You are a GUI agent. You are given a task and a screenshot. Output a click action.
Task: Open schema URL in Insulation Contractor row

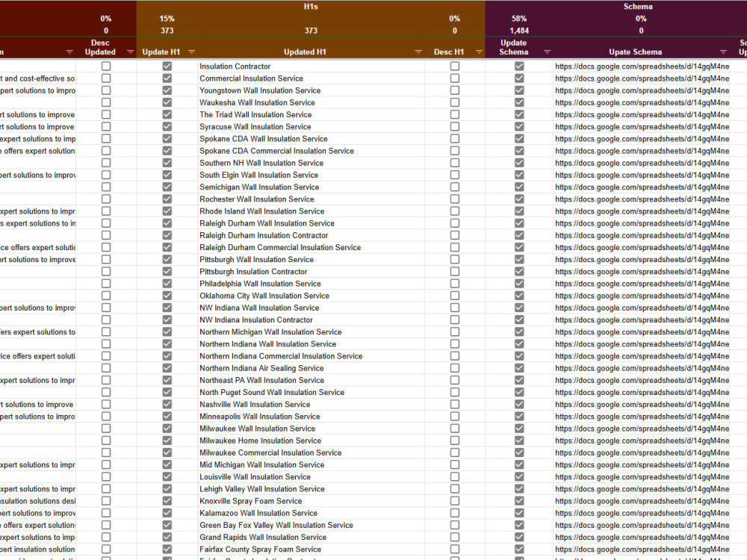(642, 66)
